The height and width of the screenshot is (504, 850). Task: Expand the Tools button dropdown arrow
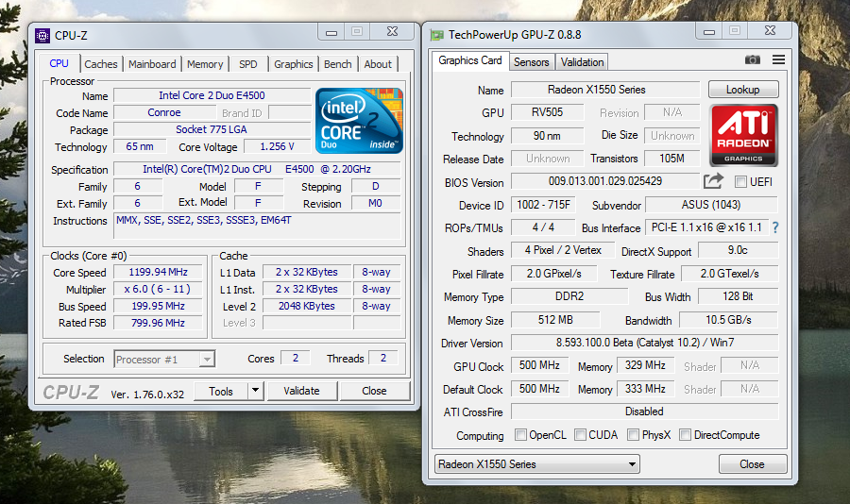tap(255, 391)
